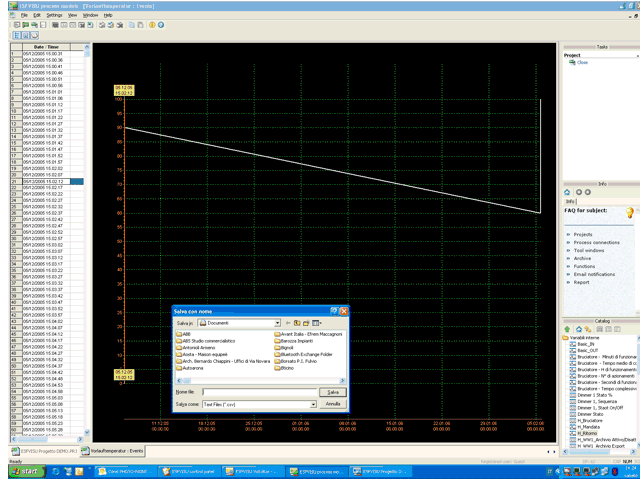Image resolution: width=640 pixels, height=480 pixels.
Task: Select the Bticino folder
Action: [x=284, y=368]
